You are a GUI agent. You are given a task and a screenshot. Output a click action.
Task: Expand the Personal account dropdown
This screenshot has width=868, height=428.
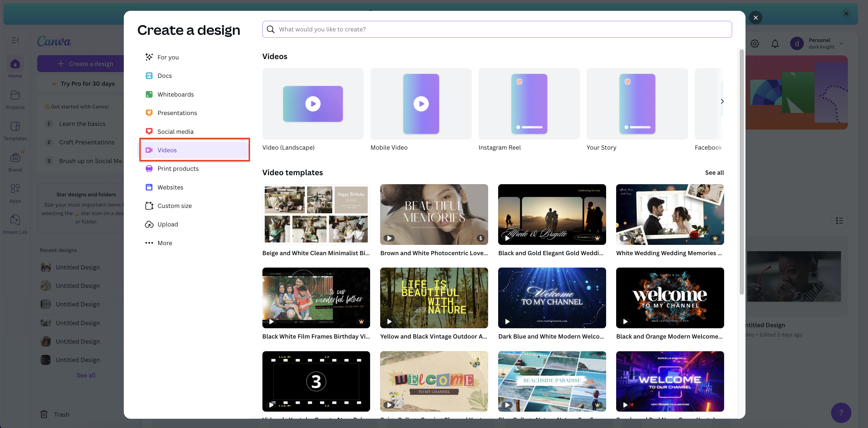coord(841,44)
